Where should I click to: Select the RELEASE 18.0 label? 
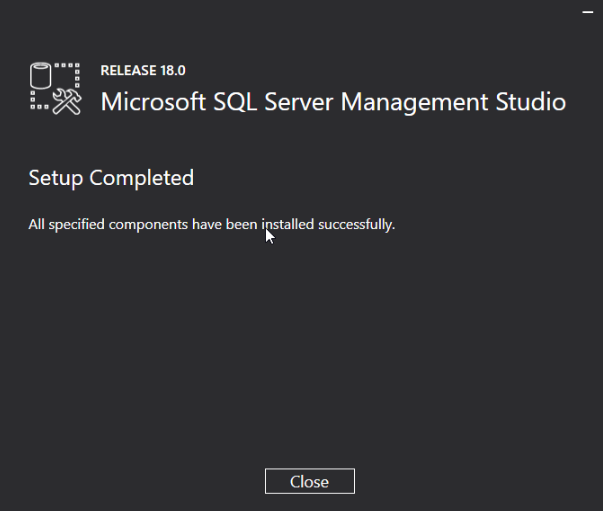point(143,70)
